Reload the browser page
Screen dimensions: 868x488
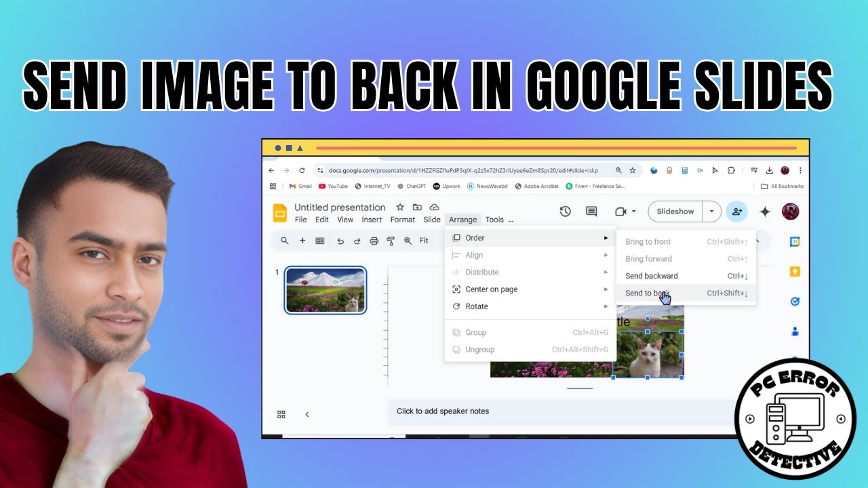[x=302, y=170]
